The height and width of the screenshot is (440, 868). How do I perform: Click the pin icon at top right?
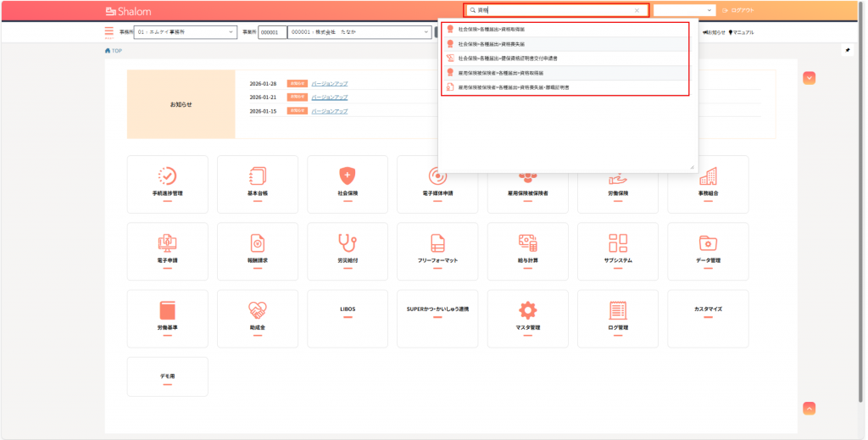pos(847,50)
